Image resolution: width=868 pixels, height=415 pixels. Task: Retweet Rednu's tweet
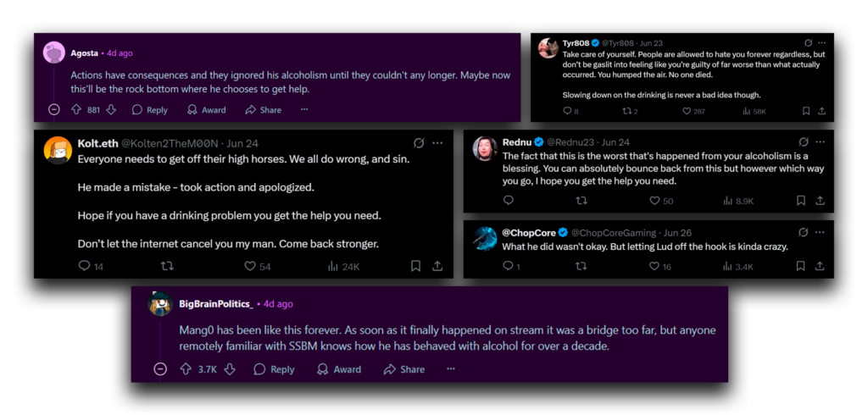581,201
